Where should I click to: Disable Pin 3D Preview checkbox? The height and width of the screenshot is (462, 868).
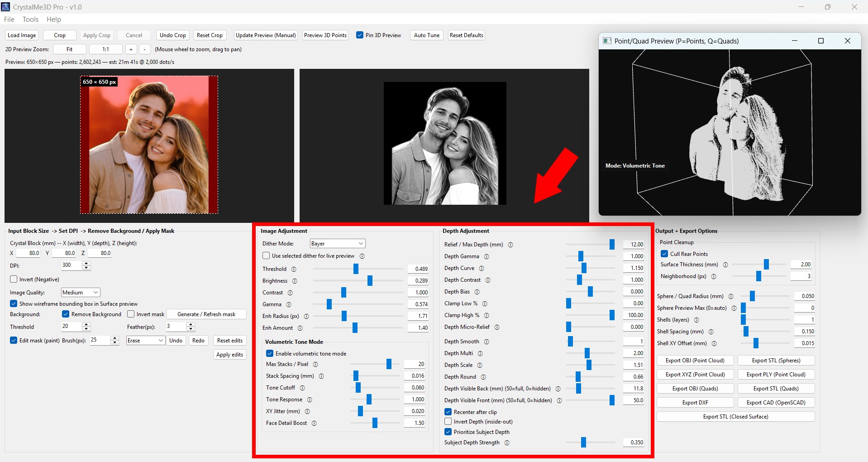pyautogui.click(x=360, y=35)
